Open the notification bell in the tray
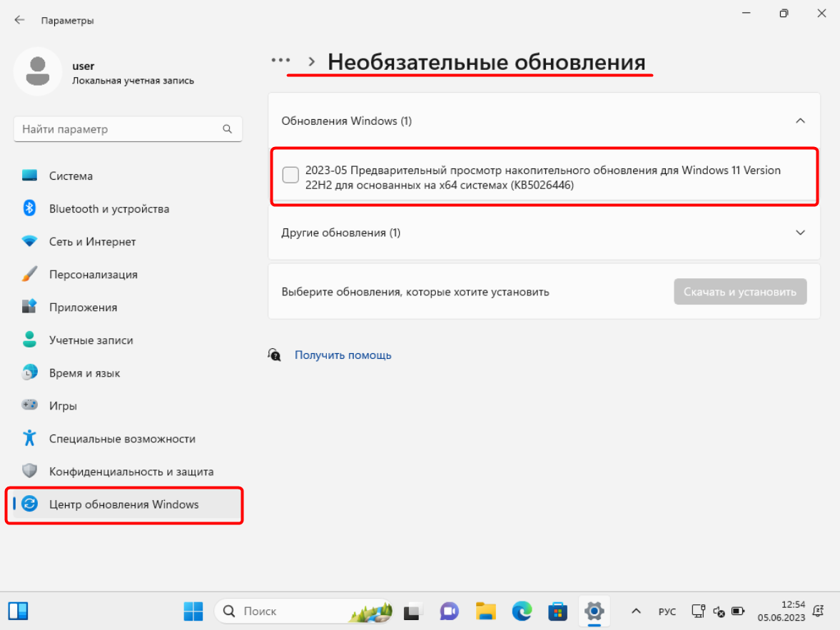This screenshot has width=840, height=630. (819, 611)
